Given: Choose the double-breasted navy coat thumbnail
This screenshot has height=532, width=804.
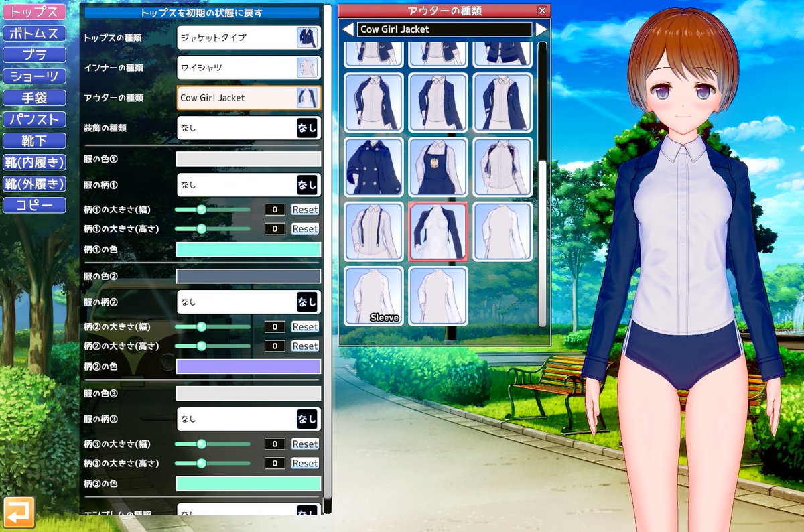Looking at the screenshot, I should point(374,167).
